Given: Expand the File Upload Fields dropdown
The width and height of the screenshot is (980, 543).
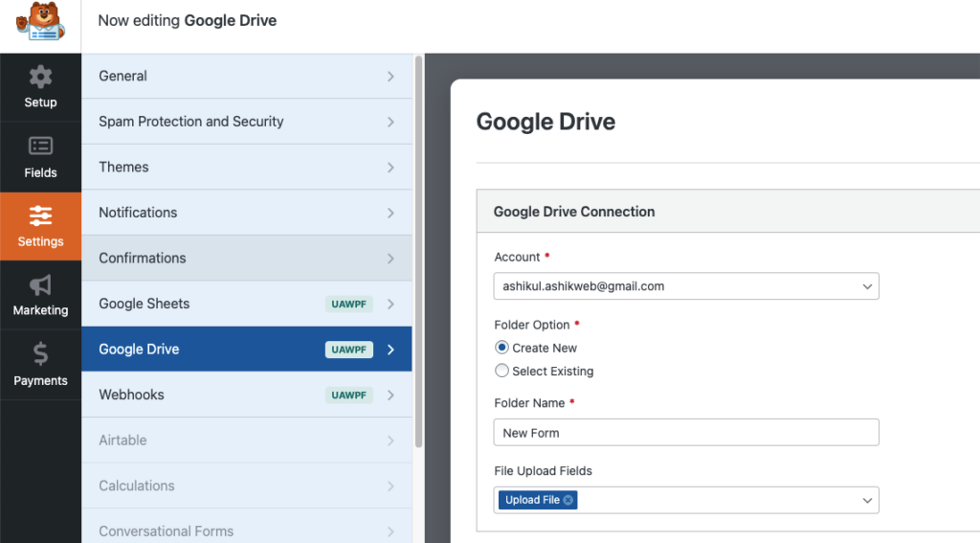Looking at the screenshot, I should point(867,500).
